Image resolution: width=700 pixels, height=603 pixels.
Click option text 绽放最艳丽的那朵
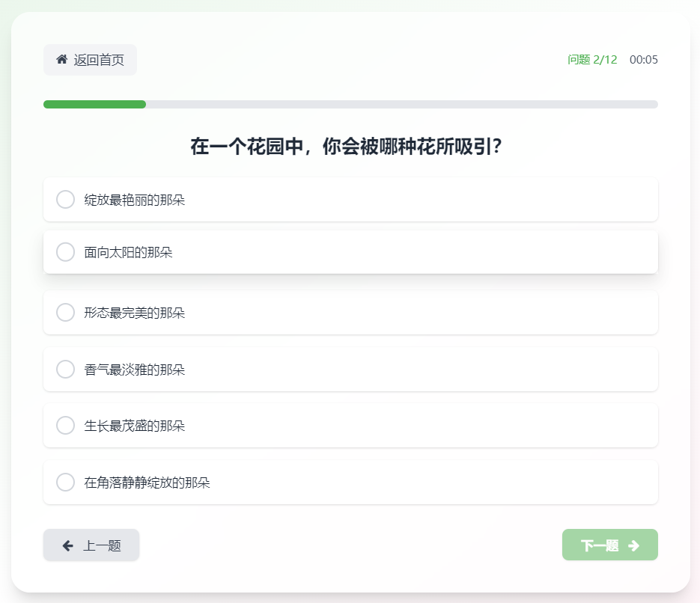(134, 200)
